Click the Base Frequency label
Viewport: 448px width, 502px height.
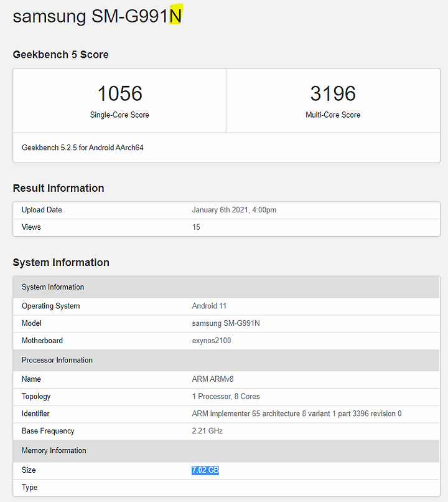(48, 431)
